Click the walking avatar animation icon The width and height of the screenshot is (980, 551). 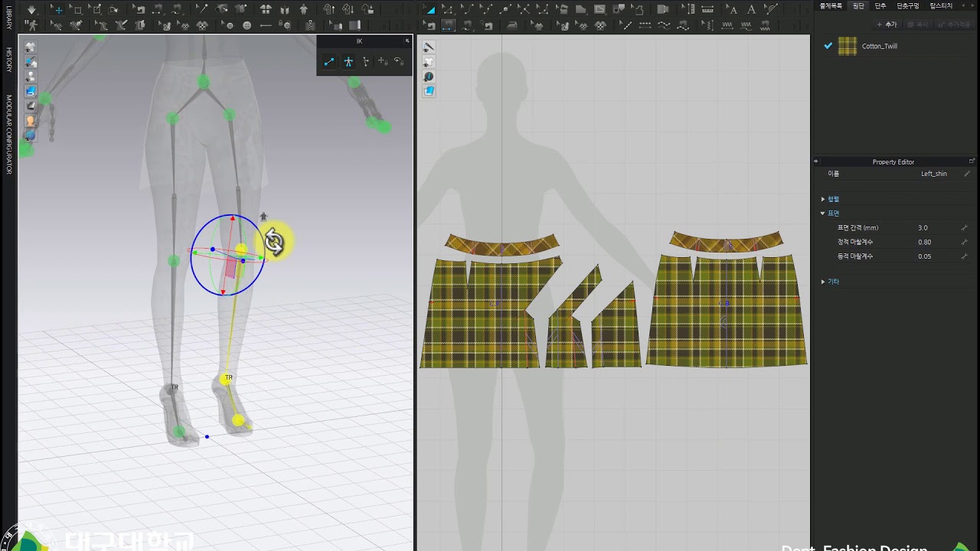[x=31, y=25]
